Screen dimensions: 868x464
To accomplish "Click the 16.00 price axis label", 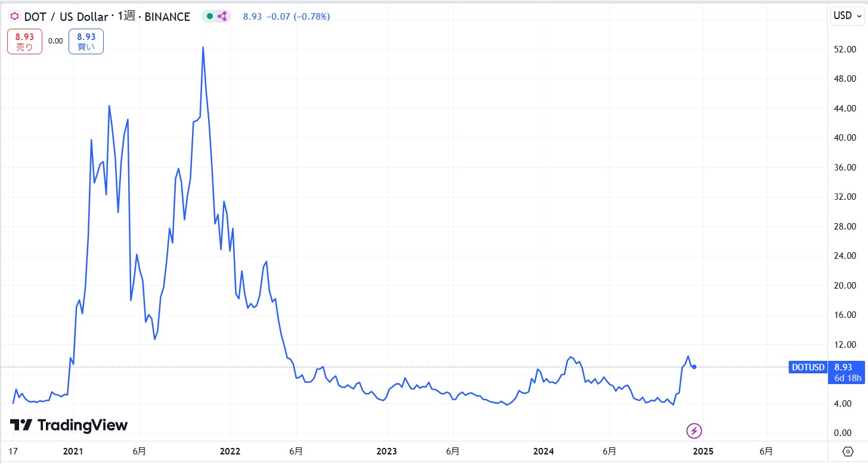I will pos(845,315).
